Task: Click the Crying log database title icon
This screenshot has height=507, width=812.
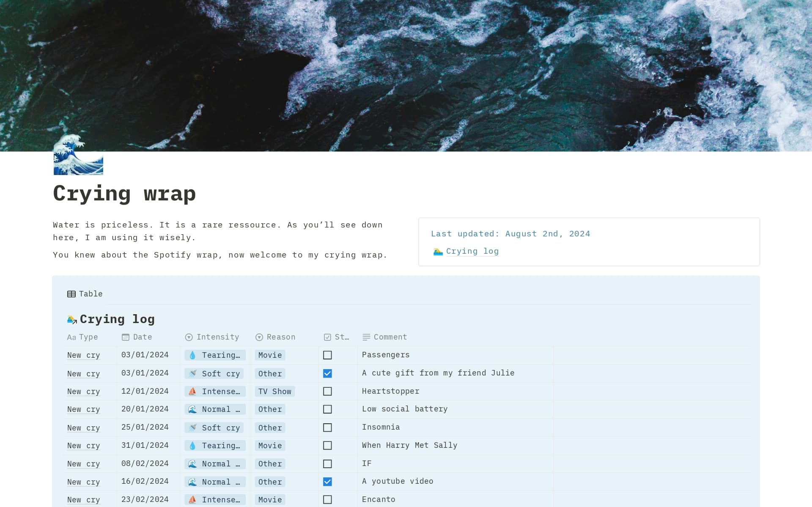Action: 72,320
